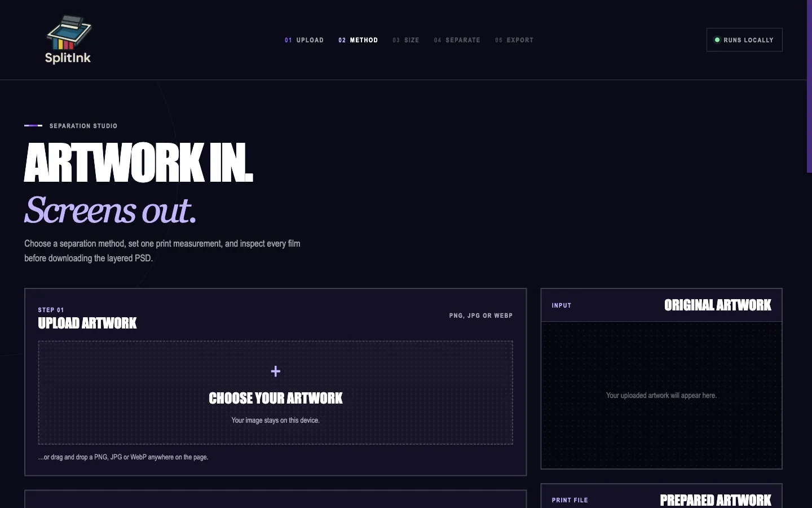This screenshot has height=508, width=812.
Task: Click the separation method description paragraph
Action: pos(162,251)
